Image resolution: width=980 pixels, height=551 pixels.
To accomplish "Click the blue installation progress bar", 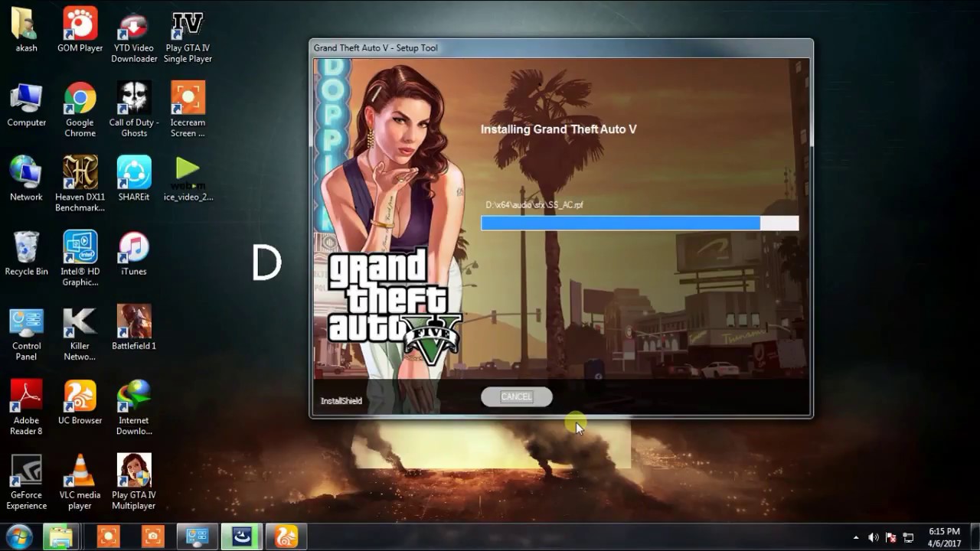I will (x=639, y=223).
